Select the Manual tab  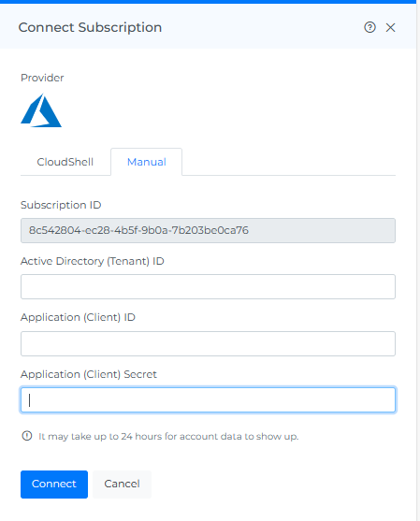pyautogui.click(x=147, y=162)
